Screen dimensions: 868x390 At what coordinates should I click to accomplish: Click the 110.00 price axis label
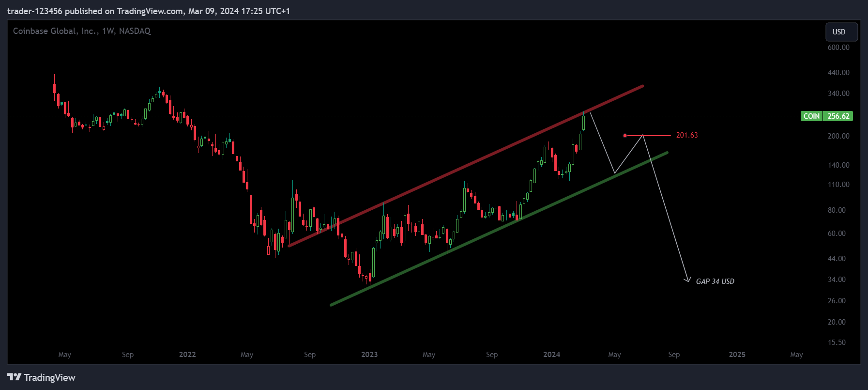click(x=838, y=185)
